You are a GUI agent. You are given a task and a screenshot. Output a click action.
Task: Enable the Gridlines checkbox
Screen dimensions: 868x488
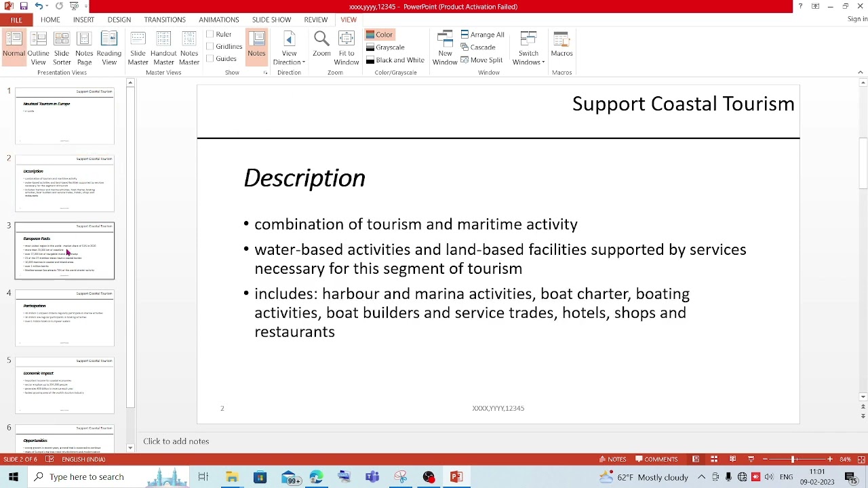[x=210, y=46]
